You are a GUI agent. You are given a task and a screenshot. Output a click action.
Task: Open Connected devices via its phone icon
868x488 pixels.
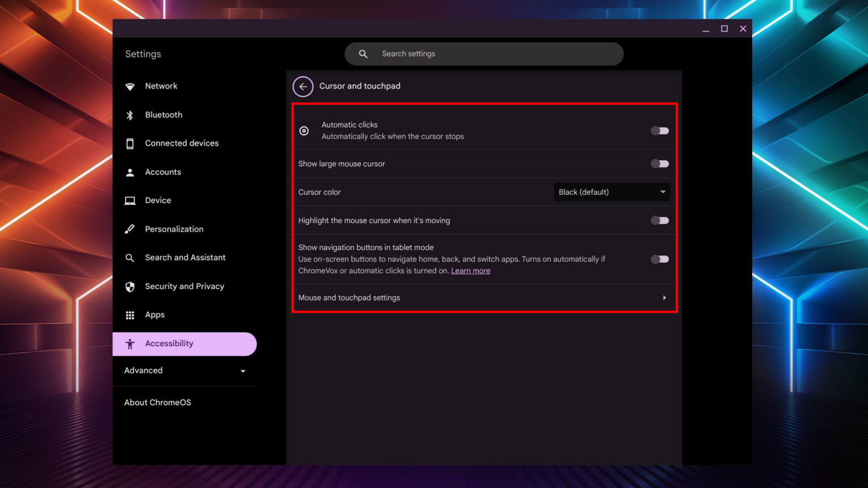point(131,143)
